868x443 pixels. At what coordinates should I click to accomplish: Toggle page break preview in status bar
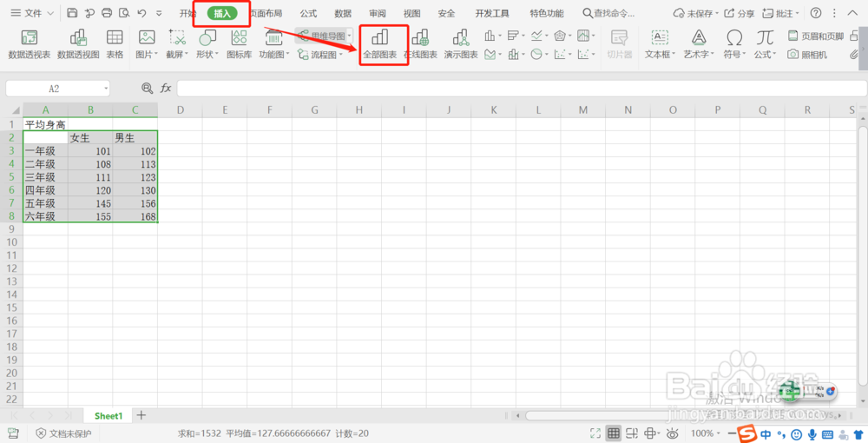click(x=632, y=433)
